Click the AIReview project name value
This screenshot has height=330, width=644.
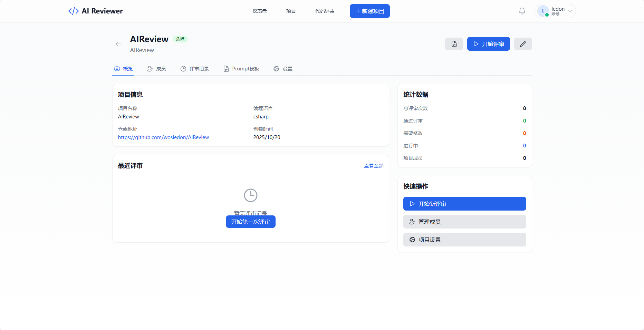[x=128, y=117]
